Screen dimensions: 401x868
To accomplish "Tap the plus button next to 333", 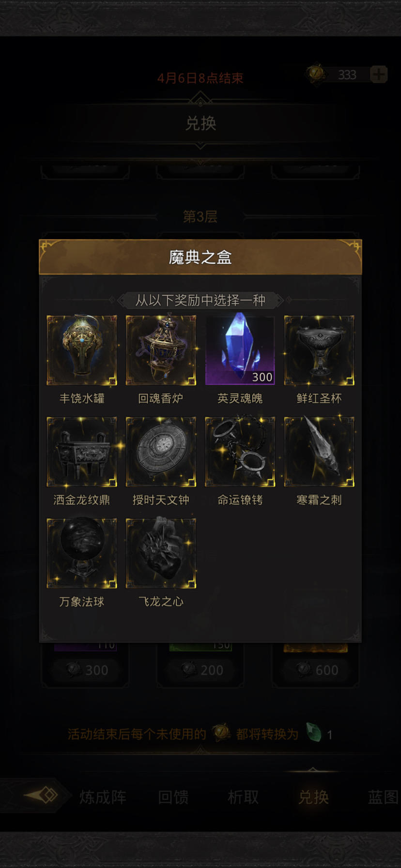I will click(379, 75).
